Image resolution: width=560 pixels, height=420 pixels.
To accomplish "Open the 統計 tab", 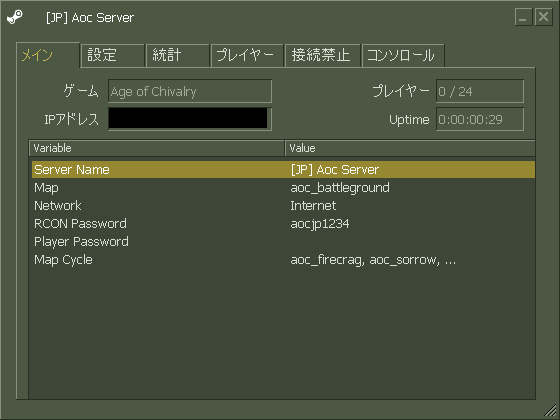I will (178, 55).
